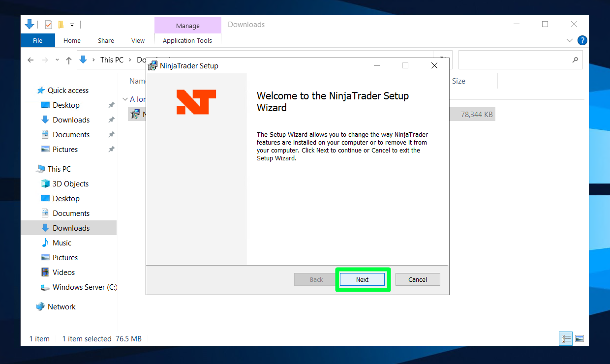Select Network in the navigation pane
Viewport: 610px width, 364px height.
[61, 306]
